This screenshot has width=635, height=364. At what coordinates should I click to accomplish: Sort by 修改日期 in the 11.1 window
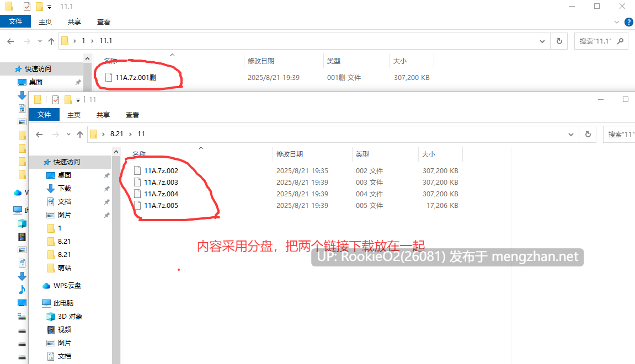[x=261, y=61]
